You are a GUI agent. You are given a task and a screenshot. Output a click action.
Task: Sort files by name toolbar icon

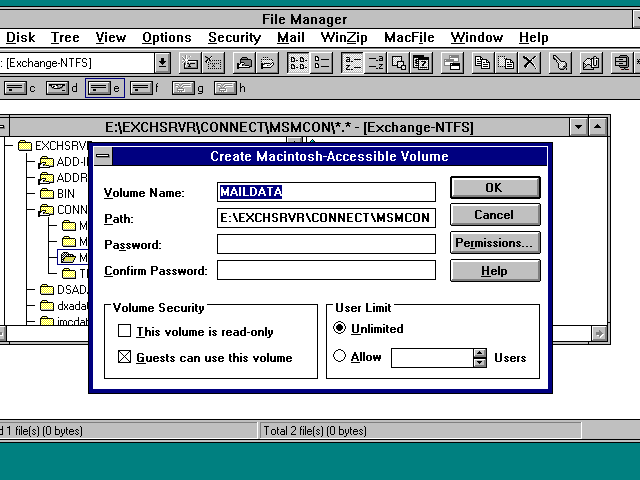coord(352,63)
